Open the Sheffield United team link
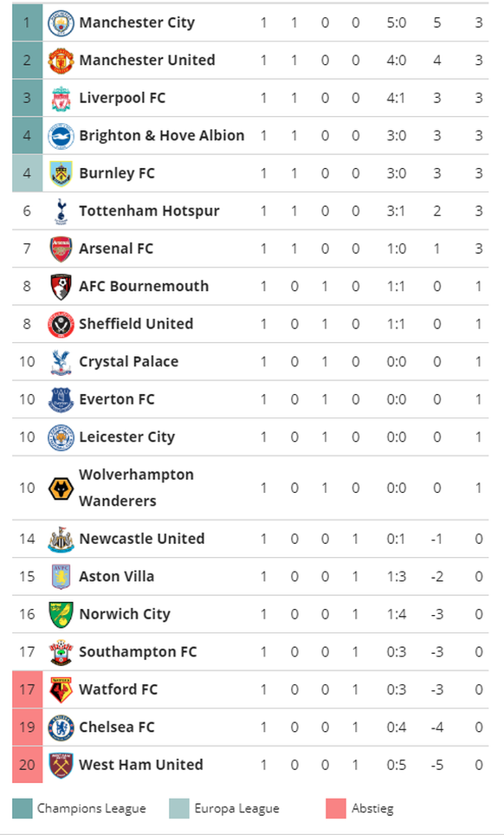This screenshot has width=504, height=835. (x=136, y=324)
